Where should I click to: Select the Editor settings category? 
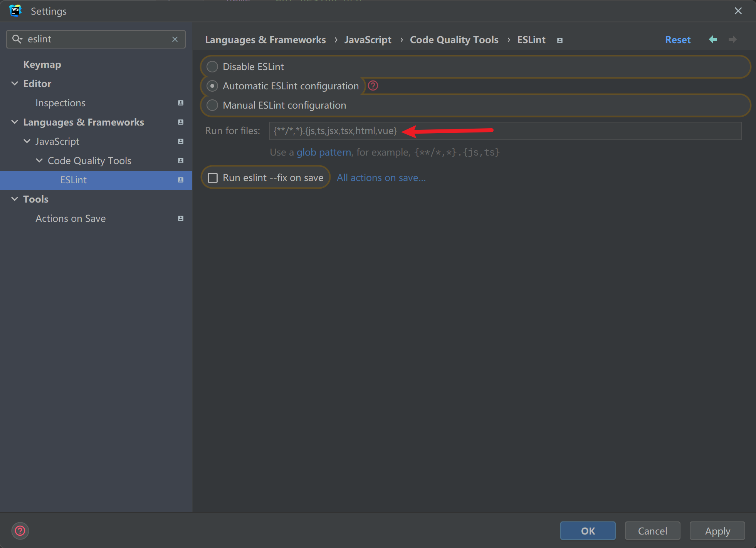point(37,84)
